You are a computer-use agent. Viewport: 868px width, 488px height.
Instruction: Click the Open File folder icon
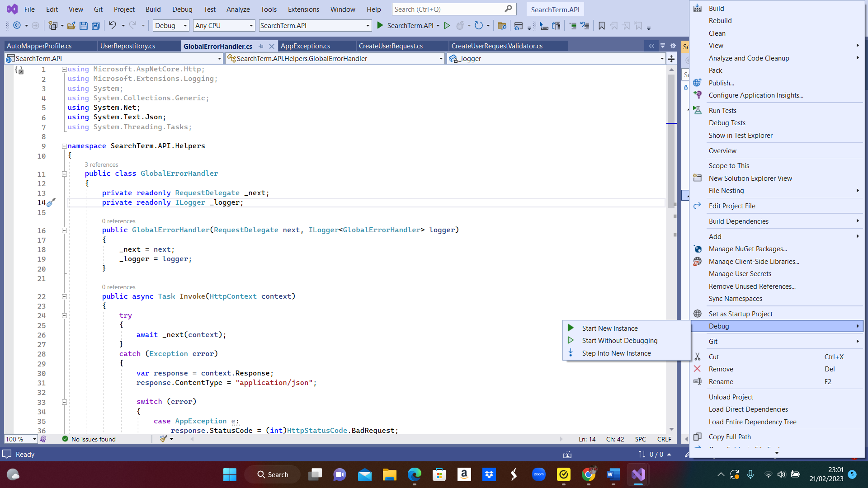coord(71,26)
